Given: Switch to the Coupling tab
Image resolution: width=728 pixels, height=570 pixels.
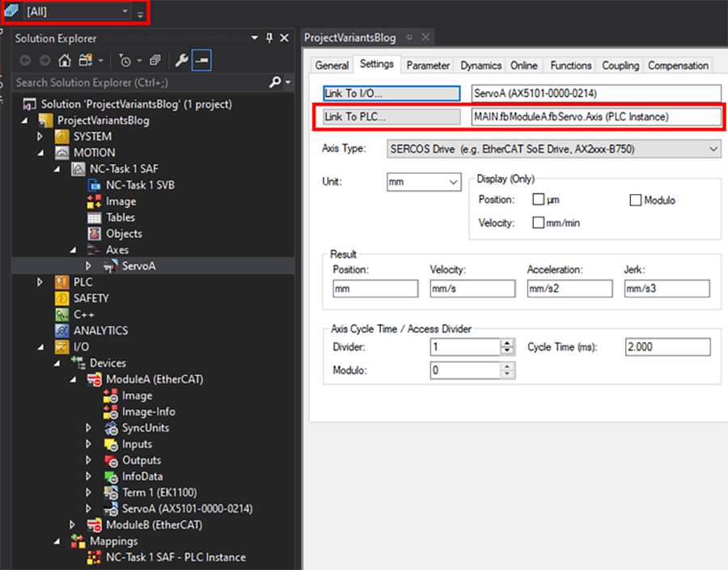Looking at the screenshot, I should coord(620,65).
